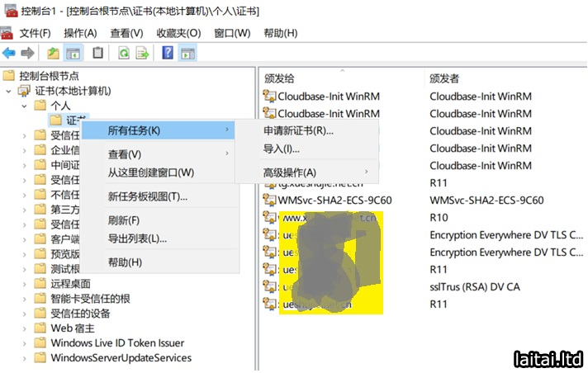Click the clipboard Paste toolbar icon
The height and width of the screenshot is (373, 588).
(98, 53)
